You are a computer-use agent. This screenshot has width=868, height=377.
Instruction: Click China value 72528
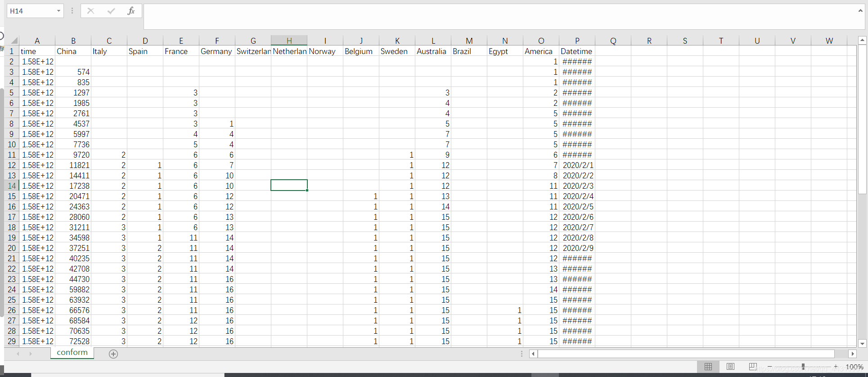click(x=73, y=341)
